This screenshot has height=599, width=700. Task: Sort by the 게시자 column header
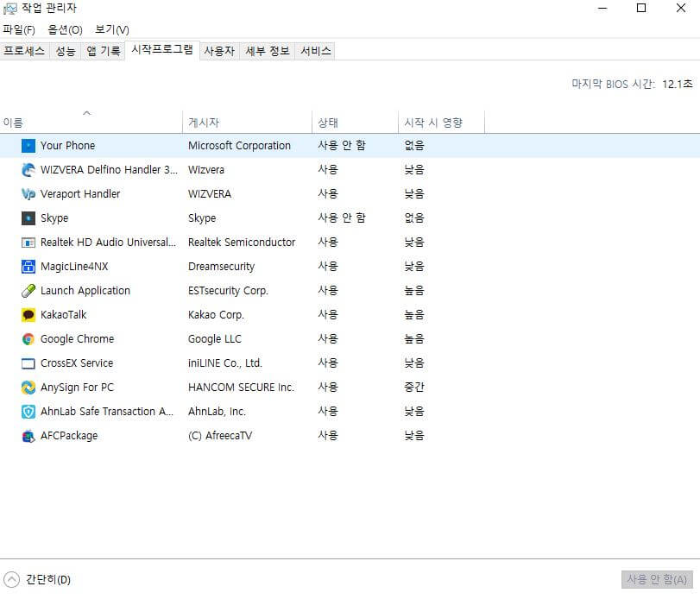[247, 123]
